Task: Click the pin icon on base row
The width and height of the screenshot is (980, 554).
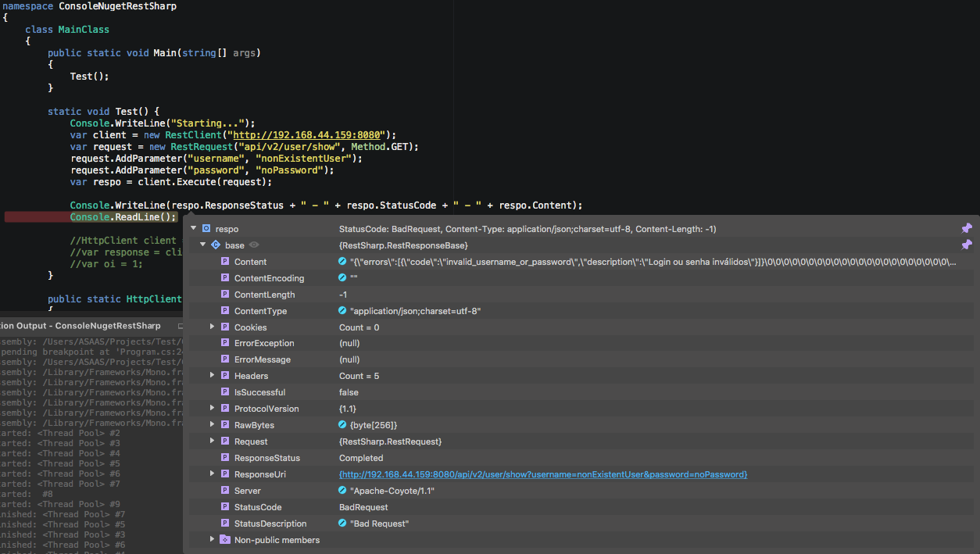Action: [x=967, y=245]
